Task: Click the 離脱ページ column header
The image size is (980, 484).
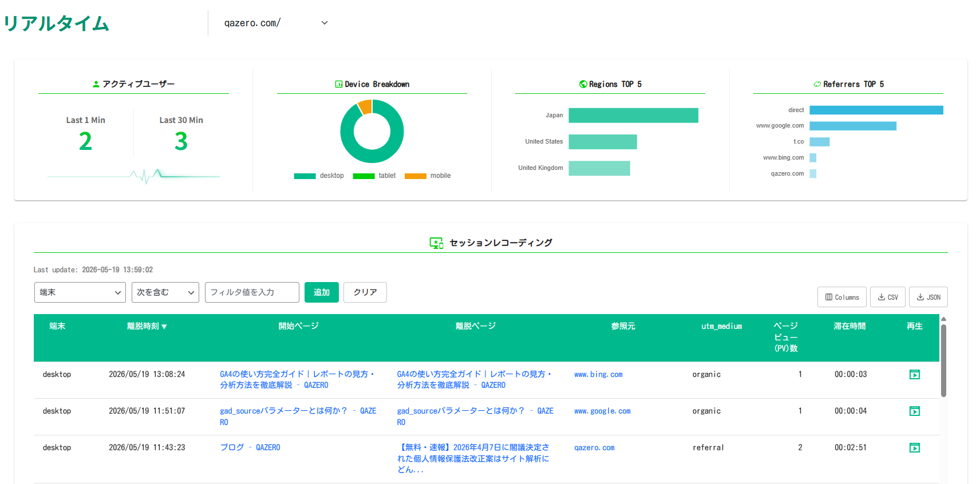Action: pyautogui.click(x=476, y=326)
